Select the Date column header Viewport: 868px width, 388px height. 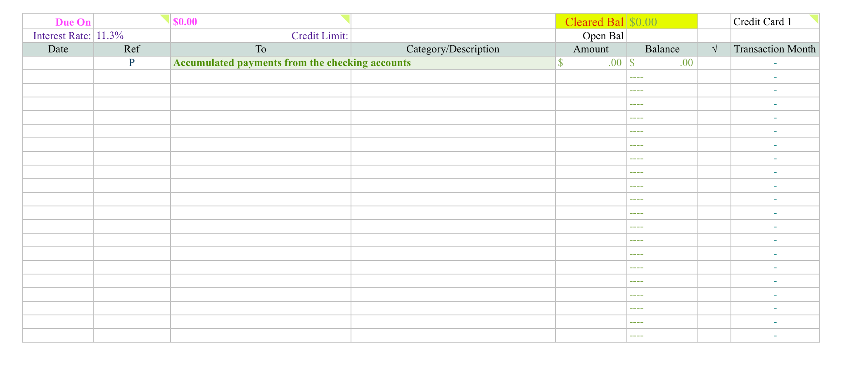tap(58, 49)
